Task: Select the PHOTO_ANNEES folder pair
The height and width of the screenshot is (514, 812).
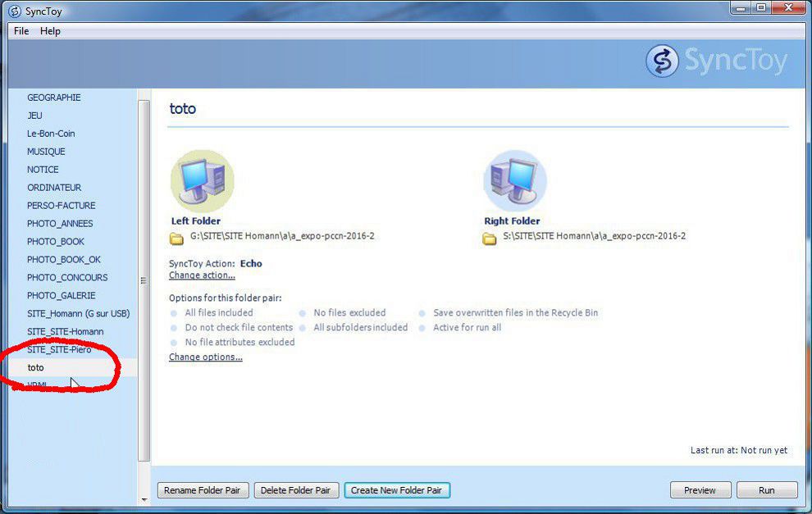Action: click(x=60, y=224)
